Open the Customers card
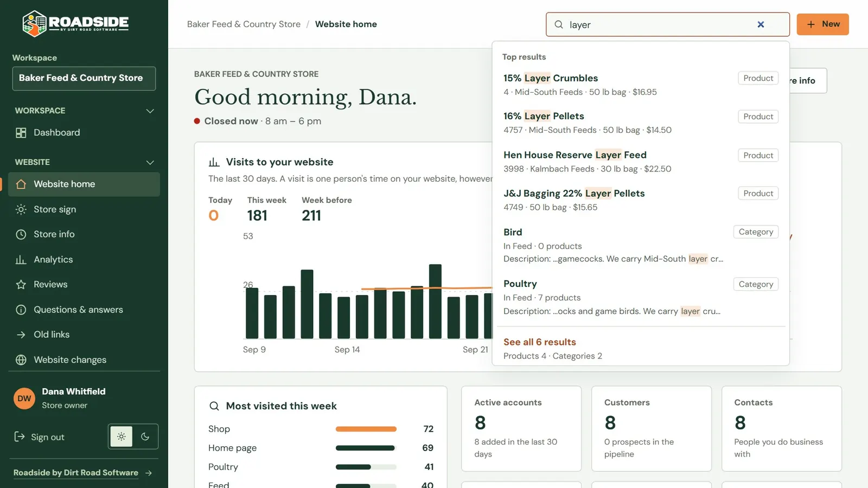Screen dimensions: 868x488 (652, 429)
